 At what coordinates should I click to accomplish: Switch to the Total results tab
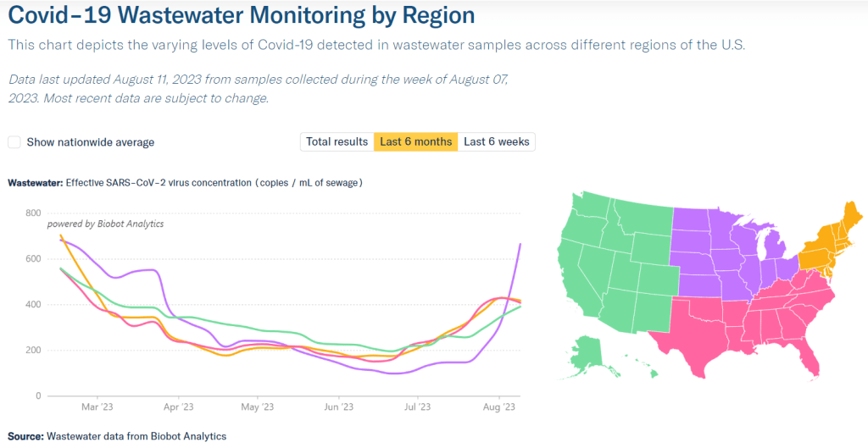(337, 141)
